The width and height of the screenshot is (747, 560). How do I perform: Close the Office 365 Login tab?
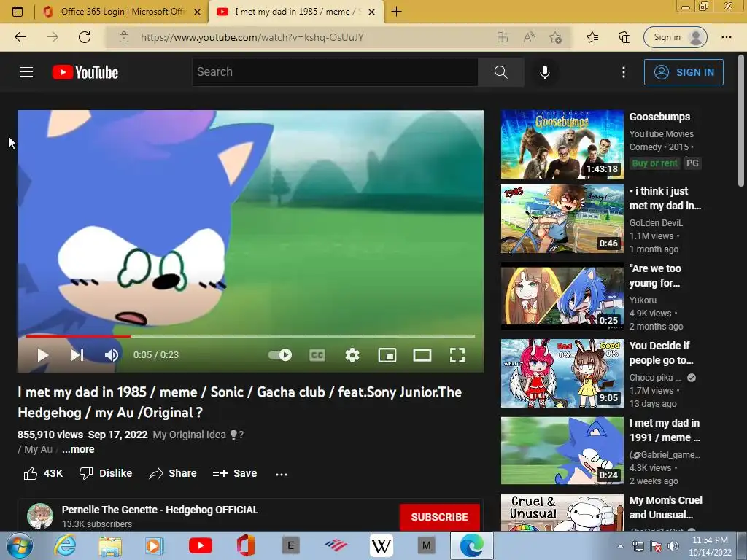(197, 12)
